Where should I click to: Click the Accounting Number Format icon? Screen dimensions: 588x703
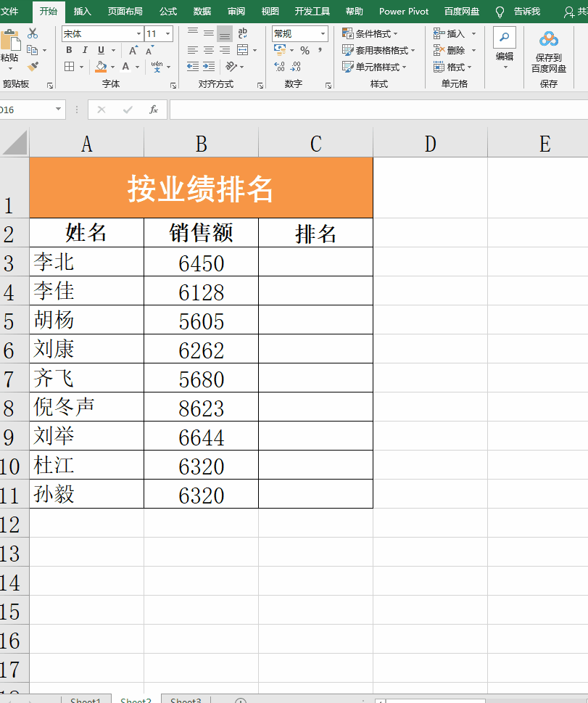pos(280,50)
